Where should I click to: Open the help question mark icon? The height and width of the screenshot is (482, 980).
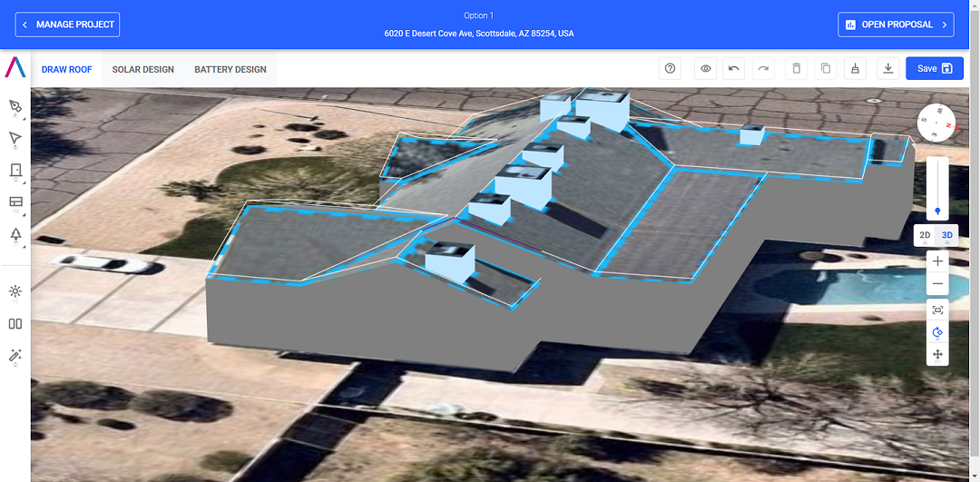tap(671, 69)
